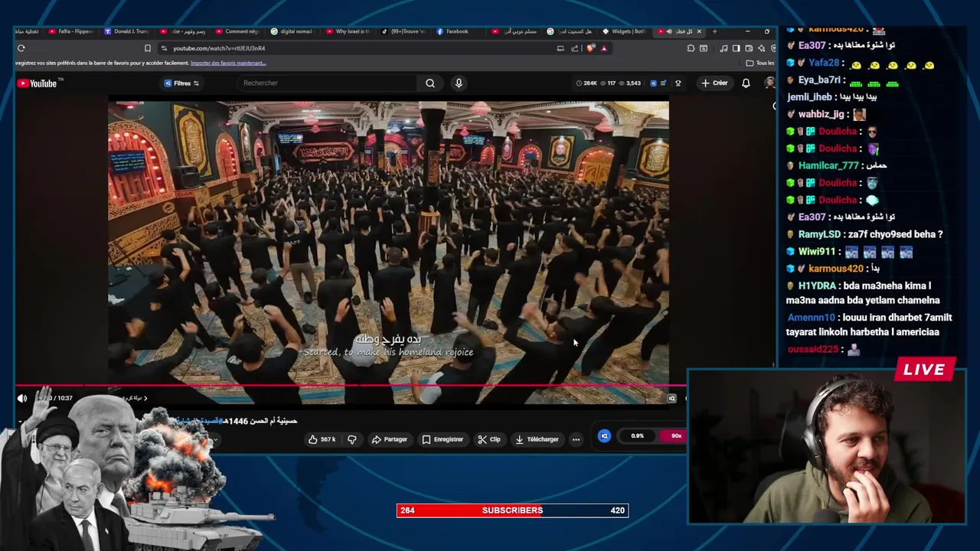
Task: Switch to the Donald J. Trump tab
Action: (126, 31)
